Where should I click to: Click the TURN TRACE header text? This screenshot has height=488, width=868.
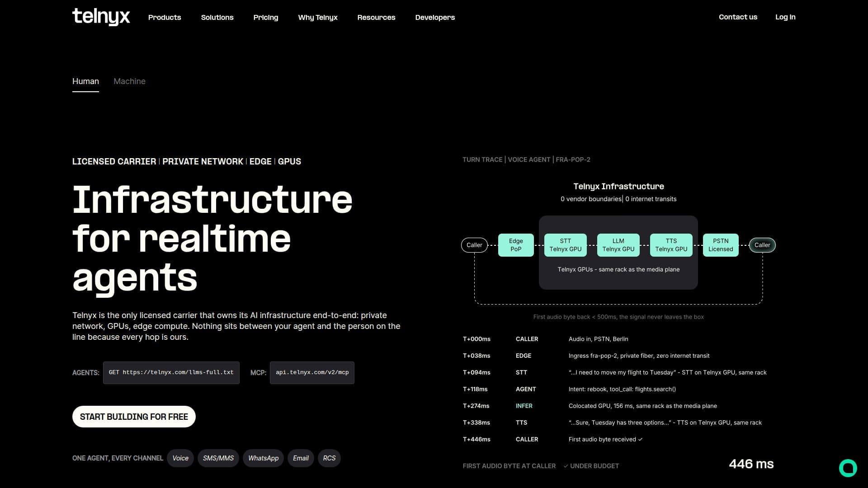pos(526,160)
